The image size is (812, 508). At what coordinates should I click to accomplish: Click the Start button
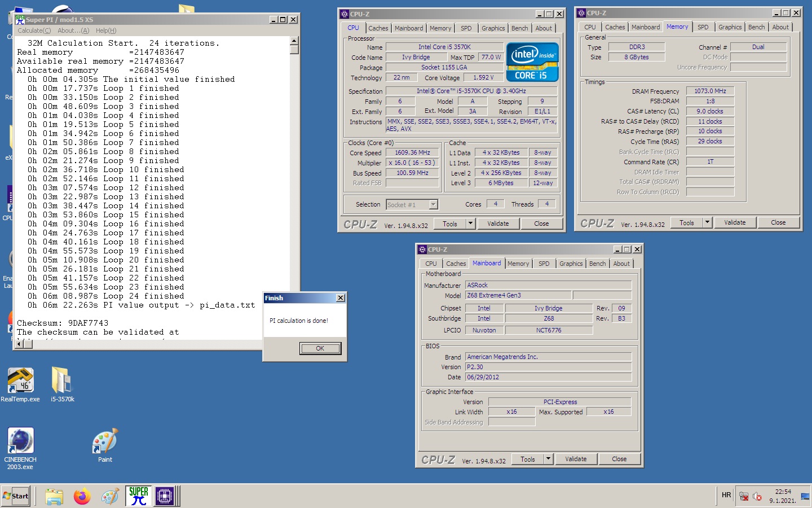tap(16, 496)
